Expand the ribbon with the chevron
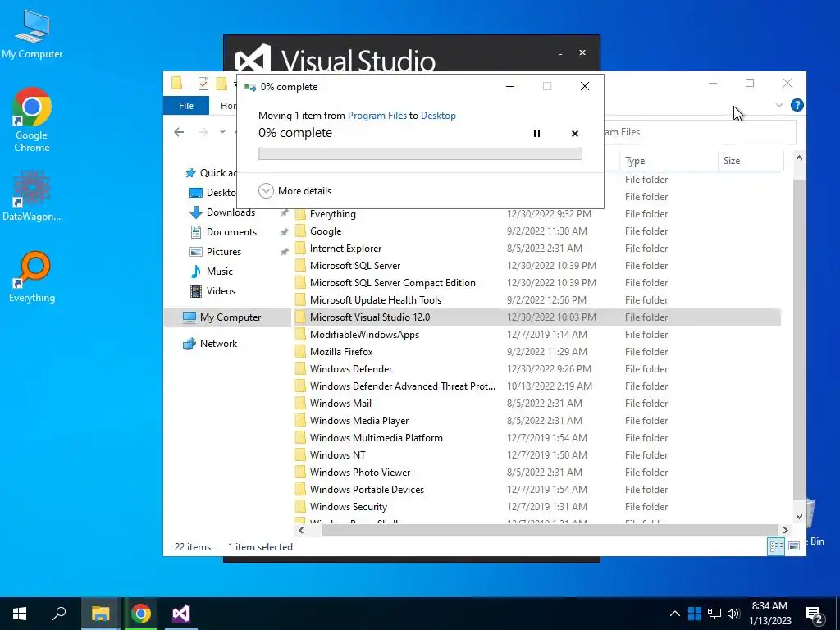The image size is (840, 630). [x=779, y=106]
